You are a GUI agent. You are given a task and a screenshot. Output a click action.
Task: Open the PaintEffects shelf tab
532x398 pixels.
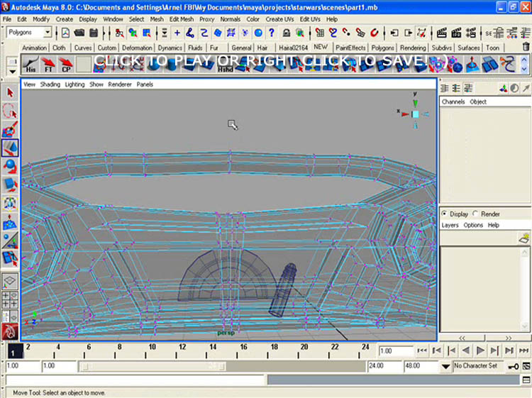(x=350, y=48)
